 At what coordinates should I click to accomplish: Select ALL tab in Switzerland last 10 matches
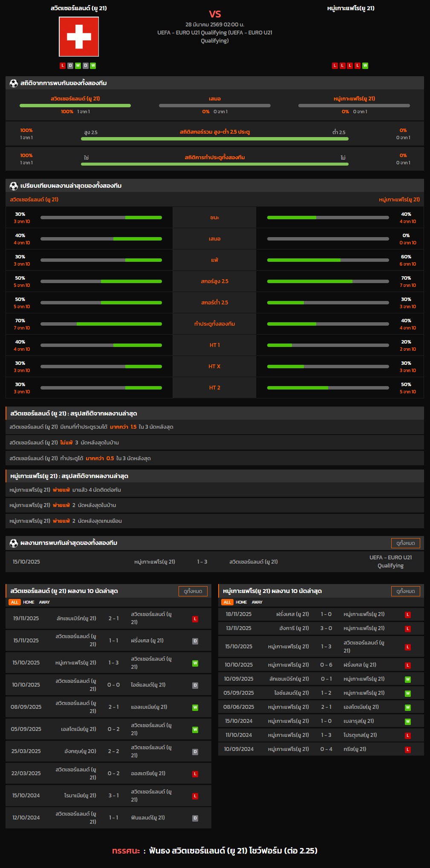[14, 602]
